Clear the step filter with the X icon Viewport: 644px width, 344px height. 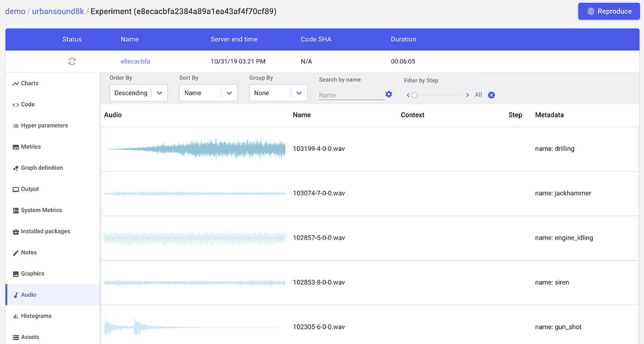pos(491,95)
